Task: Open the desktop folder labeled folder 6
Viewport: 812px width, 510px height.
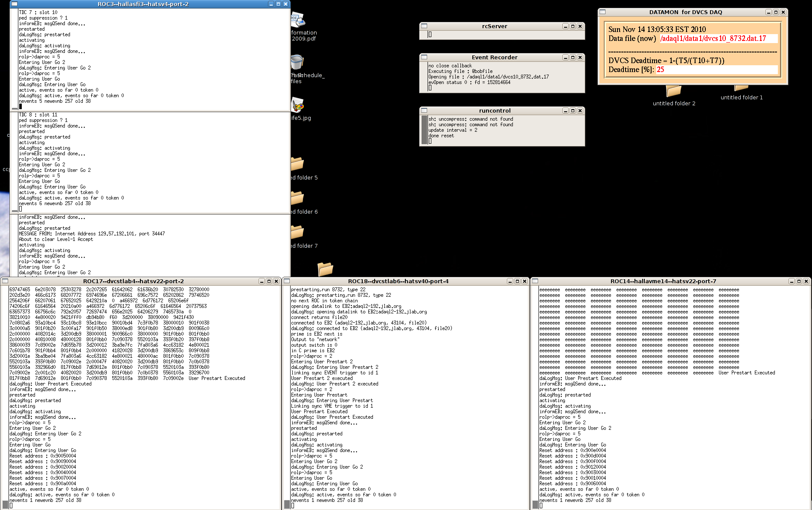Action: (297, 198)
